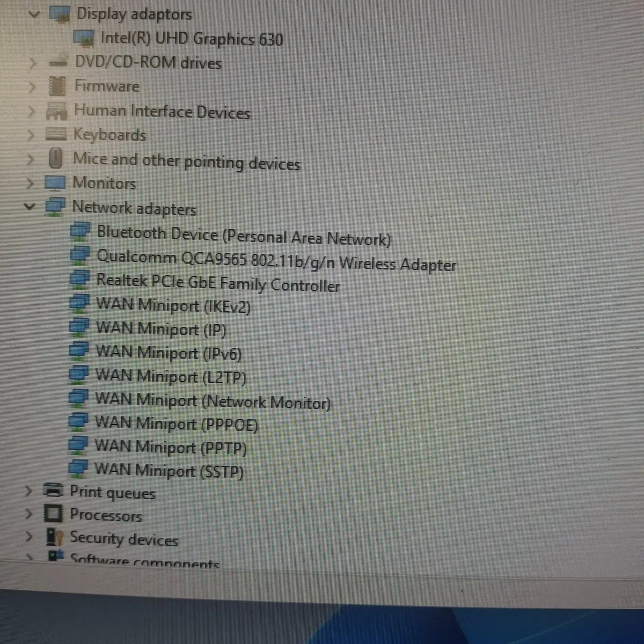Select WAN Miniport (L2TP) entry
The image size is (644, 644).
(x=171, y=376)
